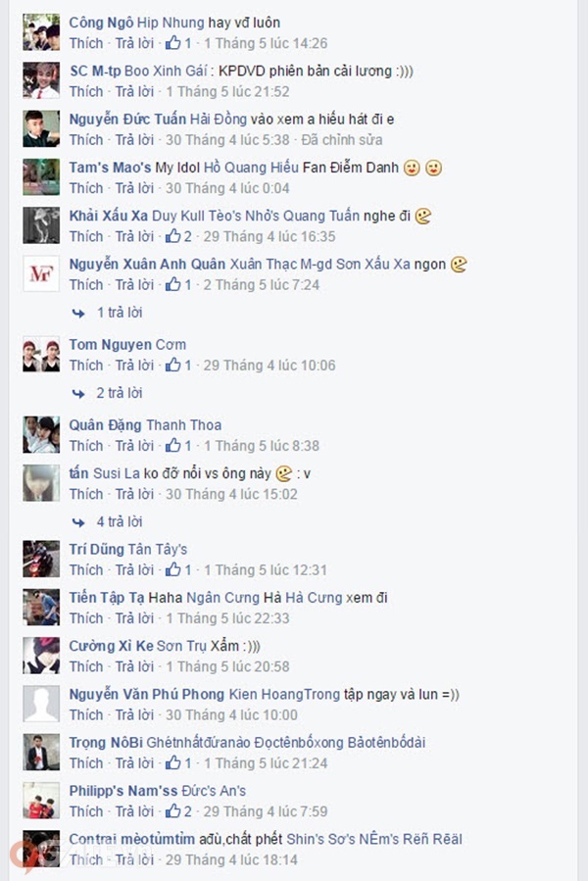Click the thumb icon on Trọng NôBi's comment
Screen dimensions: 588x881
[x=172, y=763]
